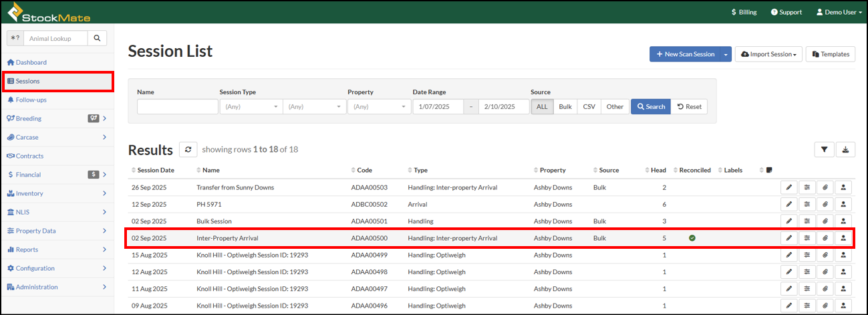Click the download results icon
868x315 pixels.
845,150
